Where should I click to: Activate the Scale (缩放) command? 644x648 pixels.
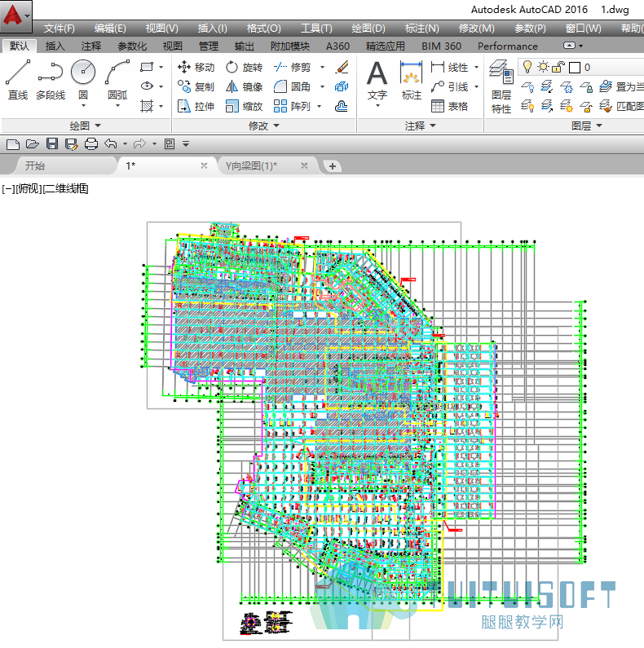click(x=244, y=106)
